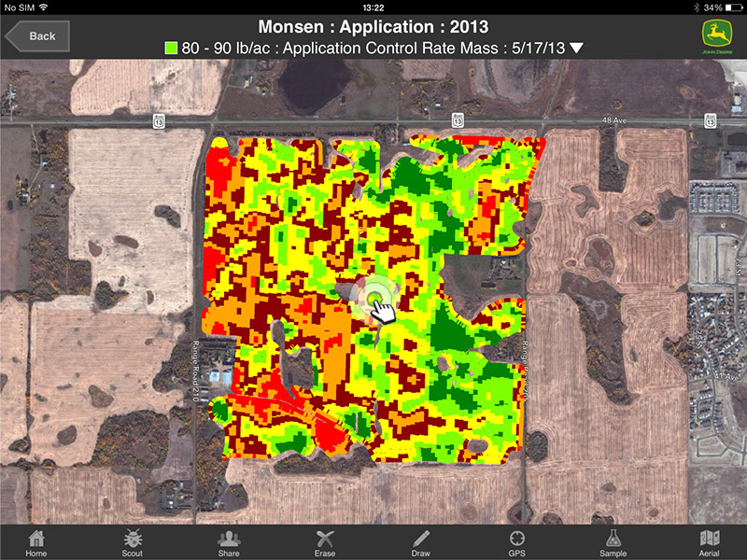This screenshot has height=560, width=747.
Task: Activate the Erase tool
Action: 325,542
